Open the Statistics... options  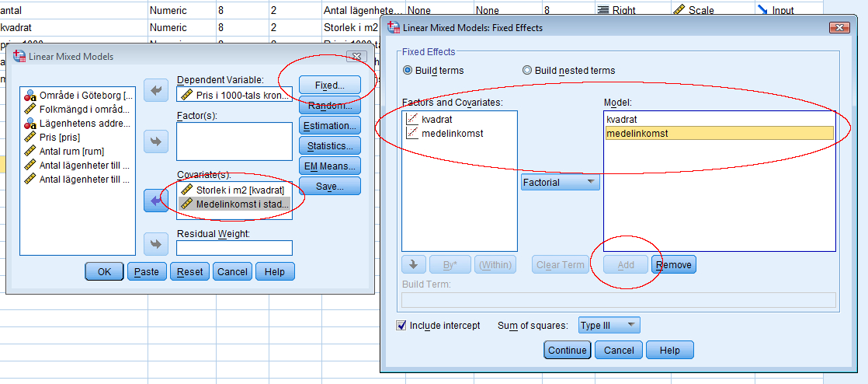coord(329,145)
